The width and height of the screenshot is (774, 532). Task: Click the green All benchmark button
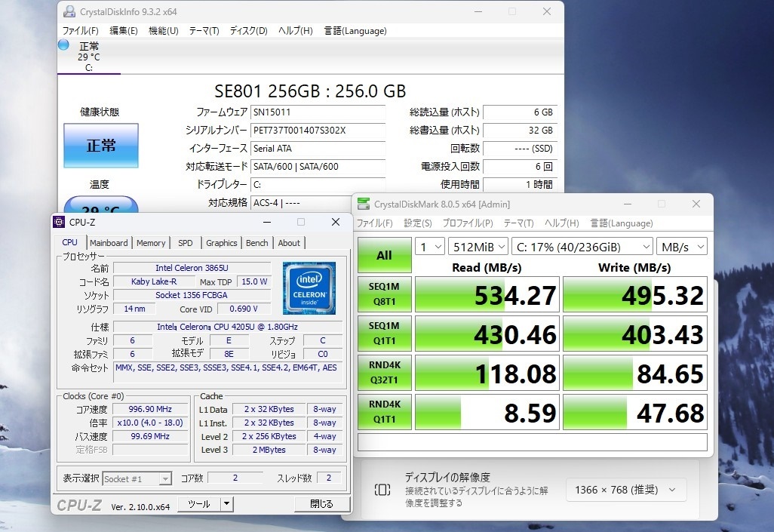click(x=385, y=255)
